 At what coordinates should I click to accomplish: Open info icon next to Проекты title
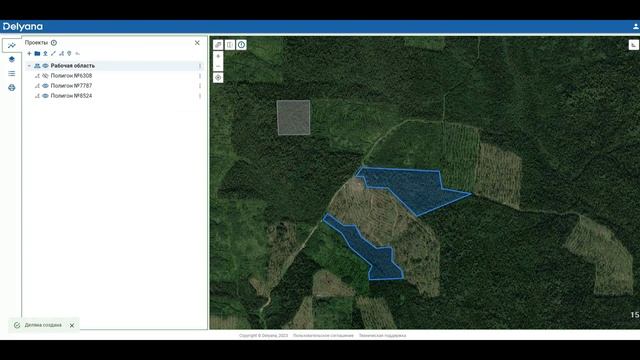(x=54, y=42)
